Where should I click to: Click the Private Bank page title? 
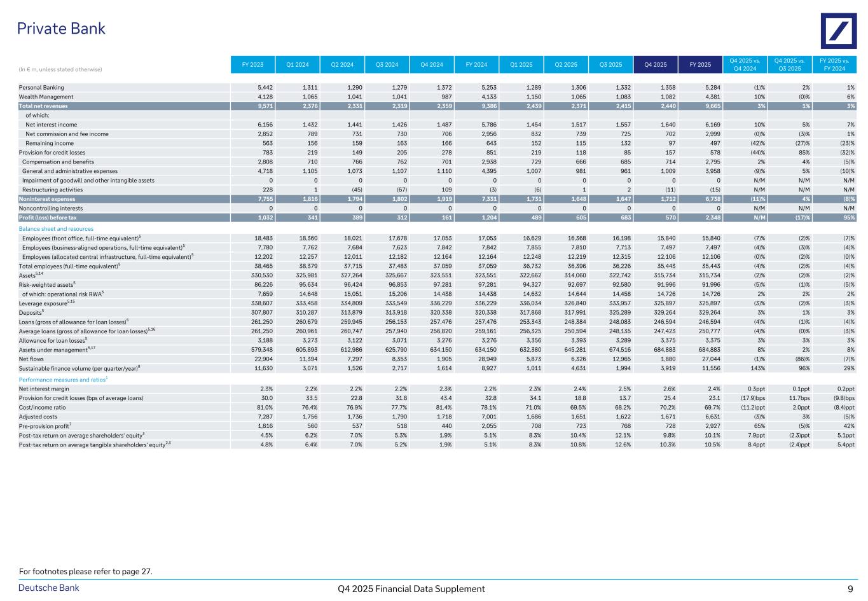pos(61,29)
